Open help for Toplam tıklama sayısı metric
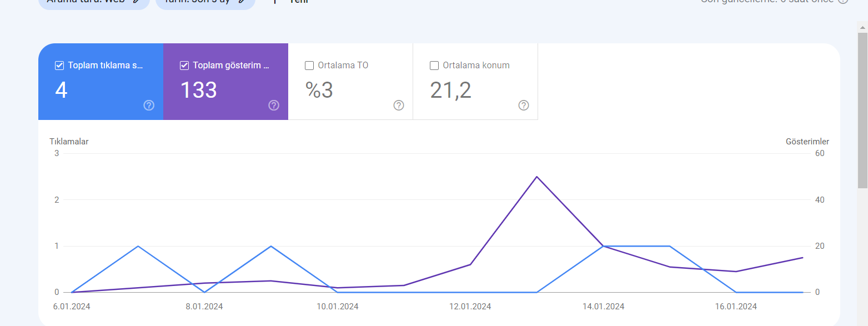The image size is (868, 326). pyautogui.click(x=149, y=106)
